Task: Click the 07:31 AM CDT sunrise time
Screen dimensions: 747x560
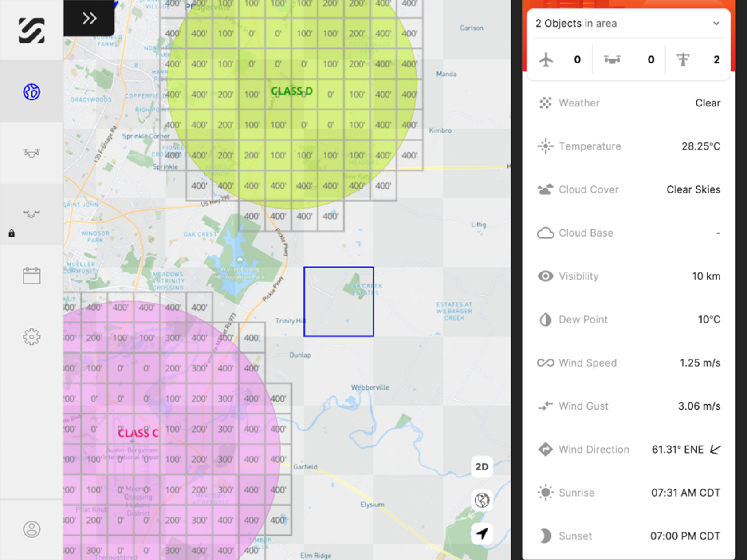Action: pyautogui.click(x=685, y=493)
